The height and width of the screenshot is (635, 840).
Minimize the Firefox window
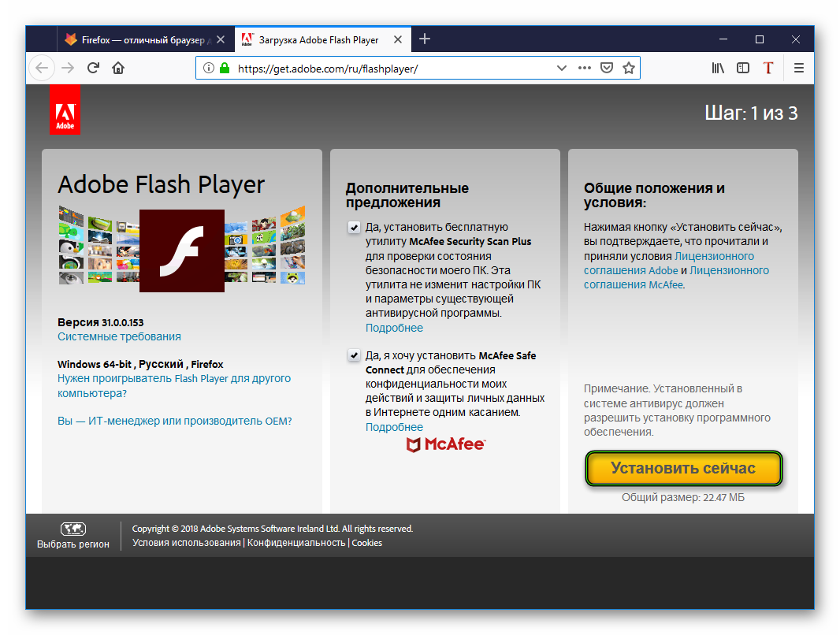point(723,39)
